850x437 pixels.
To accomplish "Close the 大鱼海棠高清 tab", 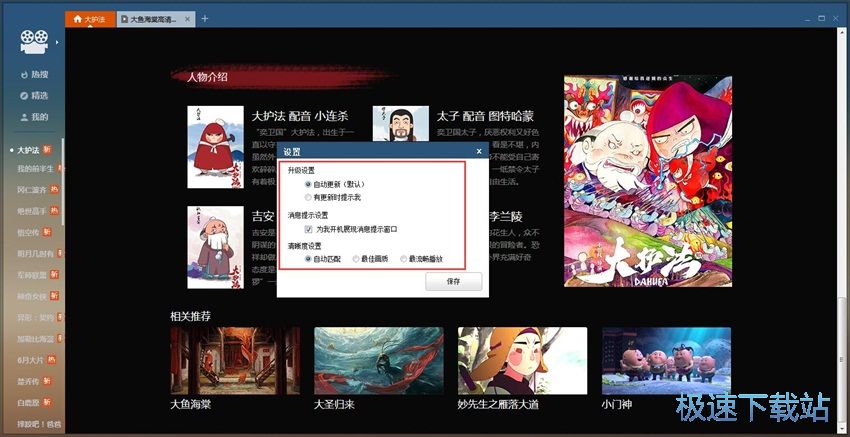I will pyautogui.click(x=188, y=19).
